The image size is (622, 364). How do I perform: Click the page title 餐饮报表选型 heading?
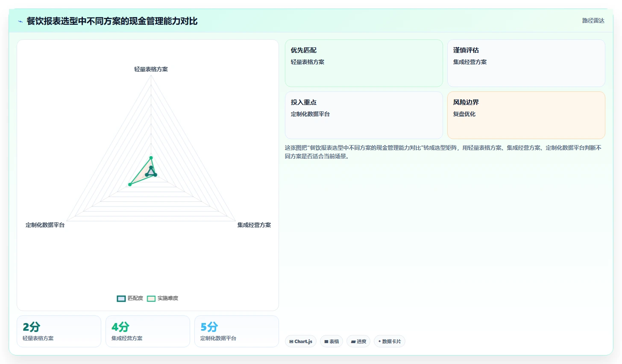[112, 21]
